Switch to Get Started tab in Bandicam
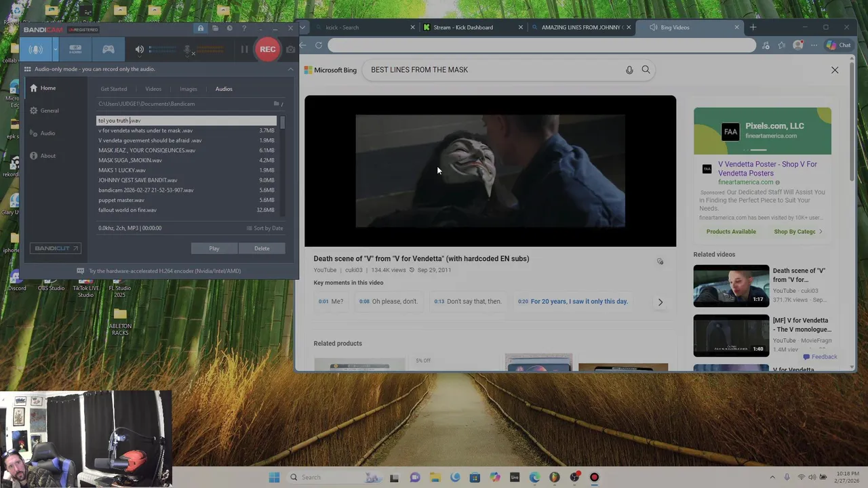The width and height of the screenshot is (868, 488). (x=114, y=89)
